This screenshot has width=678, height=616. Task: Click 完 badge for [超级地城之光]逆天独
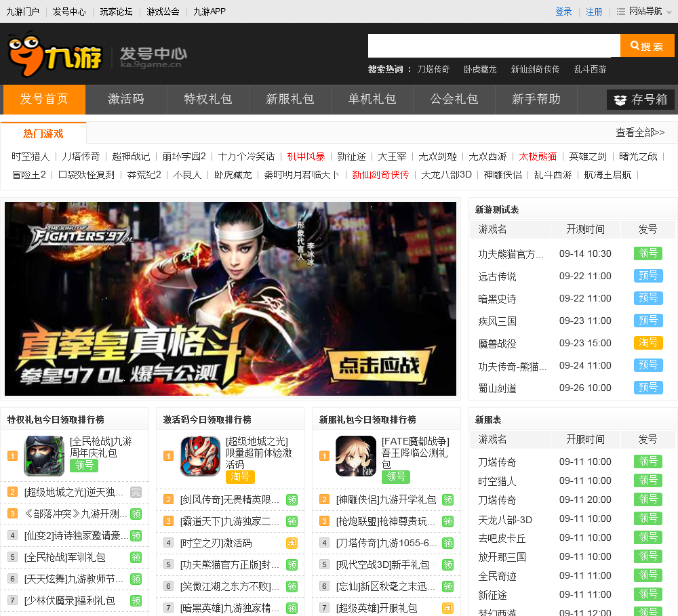click(136, 493)
